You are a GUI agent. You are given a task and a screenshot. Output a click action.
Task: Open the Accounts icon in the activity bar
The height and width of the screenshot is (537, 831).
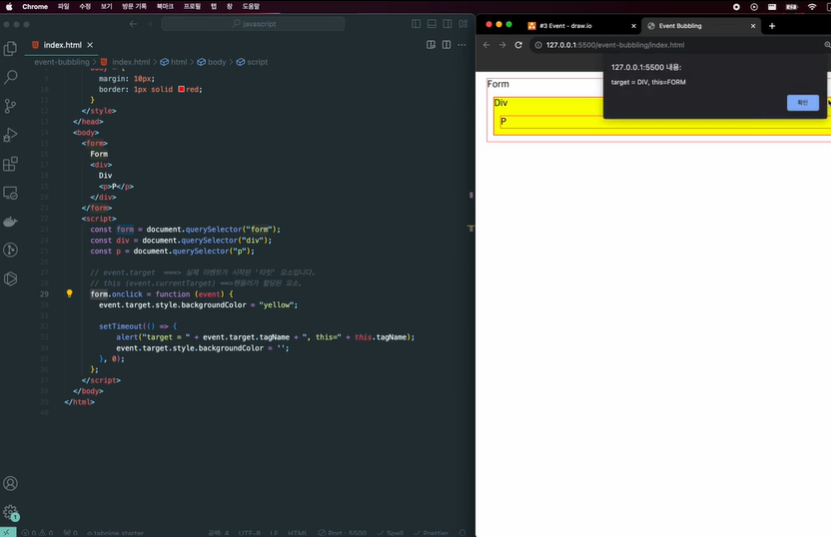click(10, 483)
